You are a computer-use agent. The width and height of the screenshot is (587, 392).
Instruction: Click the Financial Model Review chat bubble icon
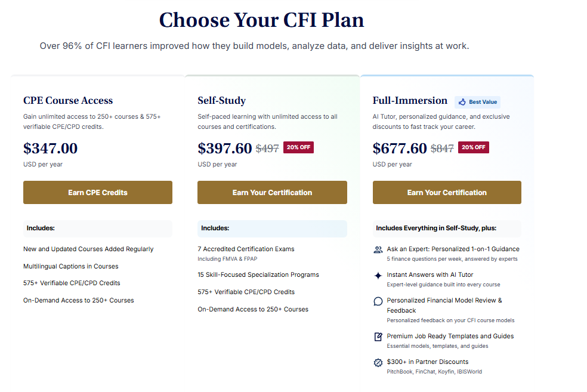tap(378, 301)
